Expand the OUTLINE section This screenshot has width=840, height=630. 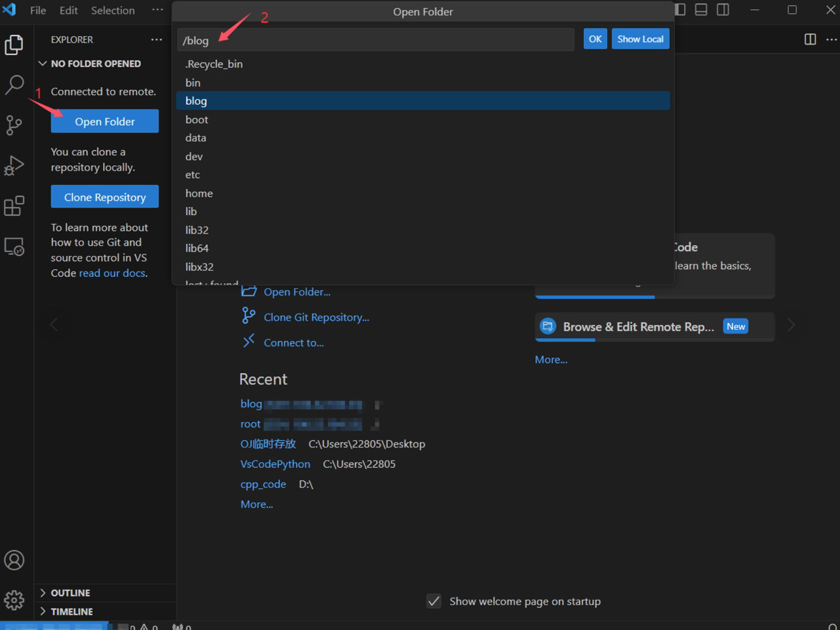click(71, 593)
